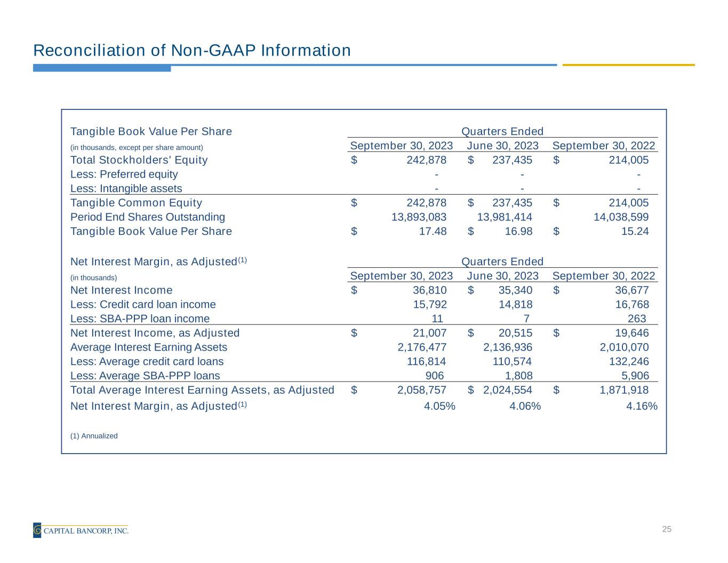The width and height of the screenshot is (728, 563).
Task: Select 'Total Stockholders' Equity' row label
Action: [139, 160]
